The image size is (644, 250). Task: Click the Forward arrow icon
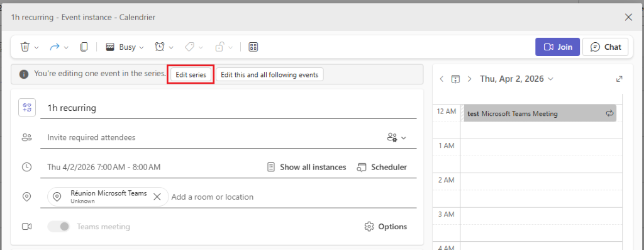[55, 47]
